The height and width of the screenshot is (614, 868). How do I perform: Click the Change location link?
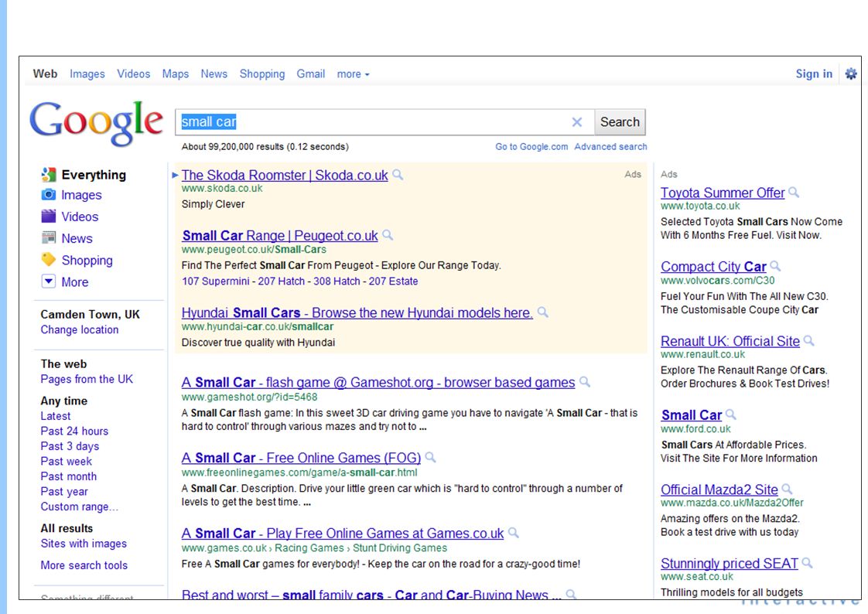[79, 329]
